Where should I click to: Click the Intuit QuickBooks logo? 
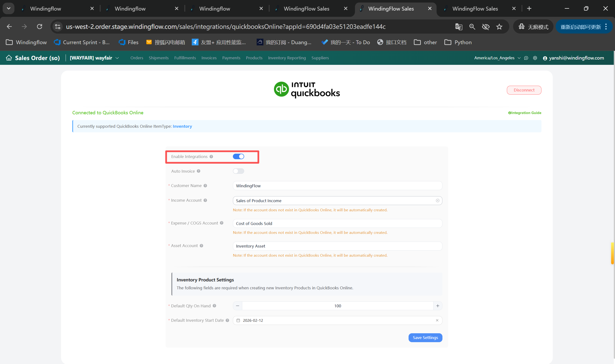pyautogui.click(x=306, y=89)
